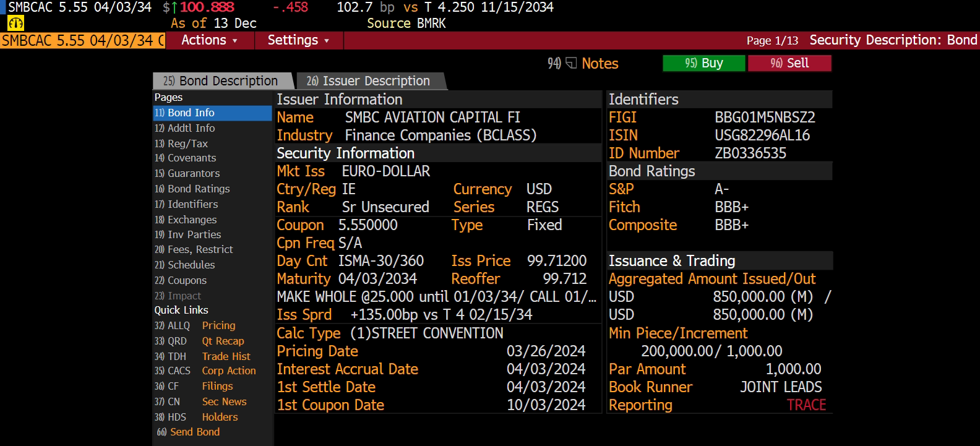Click the yellow gauge icon under the ticker
Screen dimensions: 980x446
pos(15,24)
